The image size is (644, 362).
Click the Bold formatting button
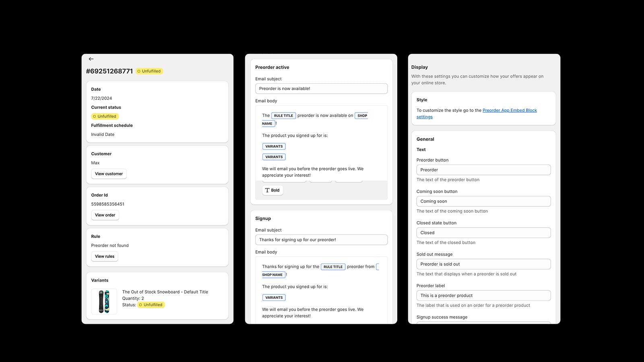[272, 190]
